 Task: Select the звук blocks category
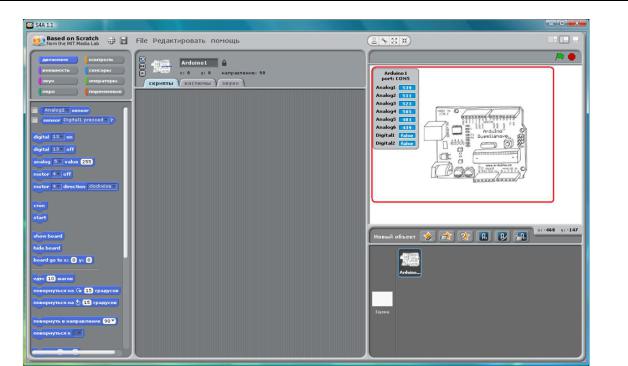(58, 81)
